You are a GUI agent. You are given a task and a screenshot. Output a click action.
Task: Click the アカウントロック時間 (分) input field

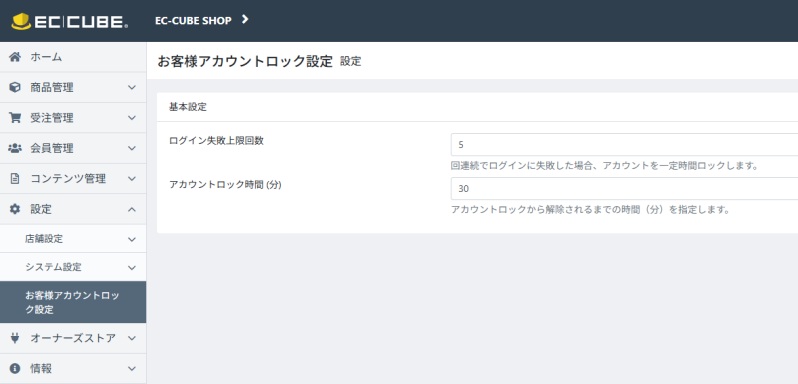624,189
